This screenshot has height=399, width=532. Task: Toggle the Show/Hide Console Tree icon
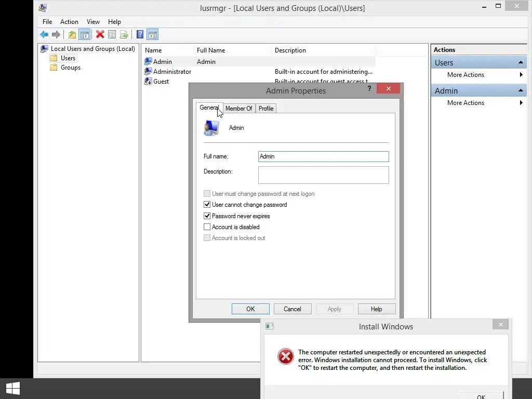click(x=84, y=34)
